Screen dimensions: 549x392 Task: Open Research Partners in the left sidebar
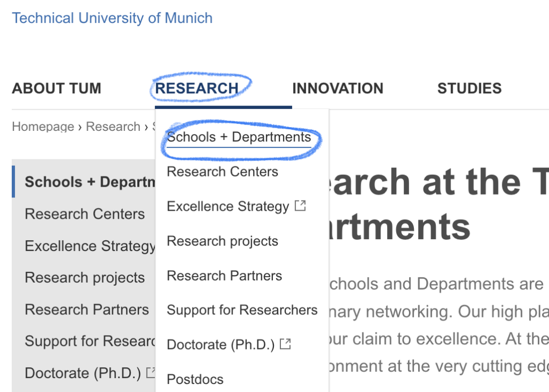87,309
